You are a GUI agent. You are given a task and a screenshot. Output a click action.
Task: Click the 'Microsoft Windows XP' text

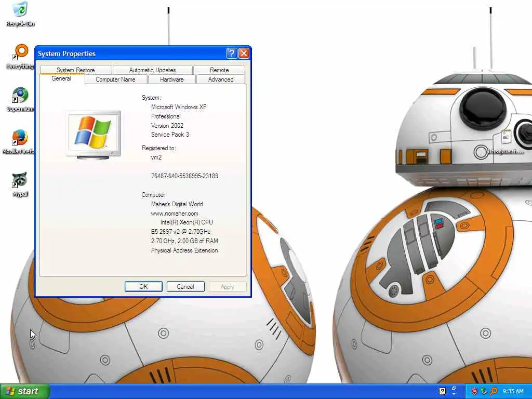[179, 107]
